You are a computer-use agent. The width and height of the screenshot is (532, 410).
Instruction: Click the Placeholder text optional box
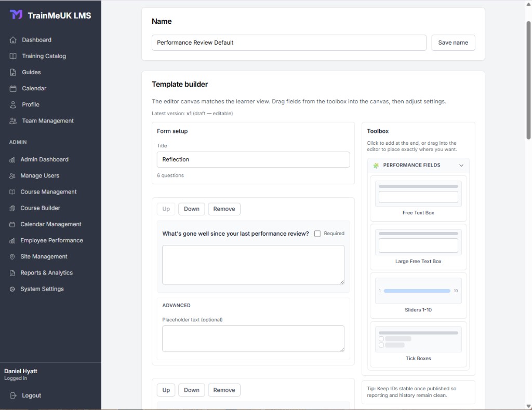tap(253, 338)
